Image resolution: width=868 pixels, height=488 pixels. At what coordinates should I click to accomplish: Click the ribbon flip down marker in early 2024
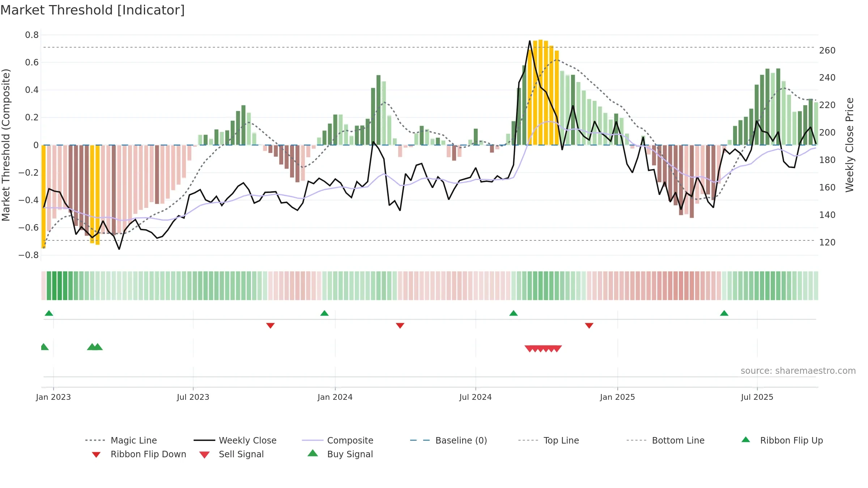click(400, 326)
